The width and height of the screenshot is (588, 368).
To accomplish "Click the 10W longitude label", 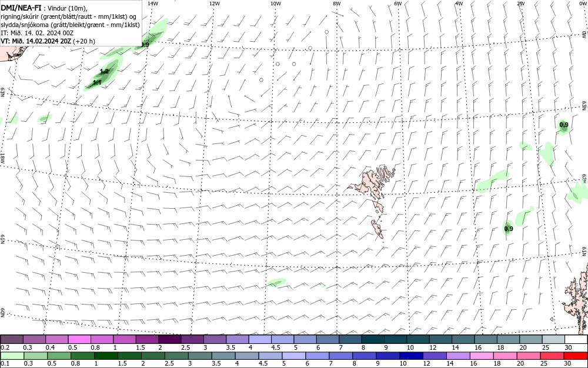I will coord(276,4).
